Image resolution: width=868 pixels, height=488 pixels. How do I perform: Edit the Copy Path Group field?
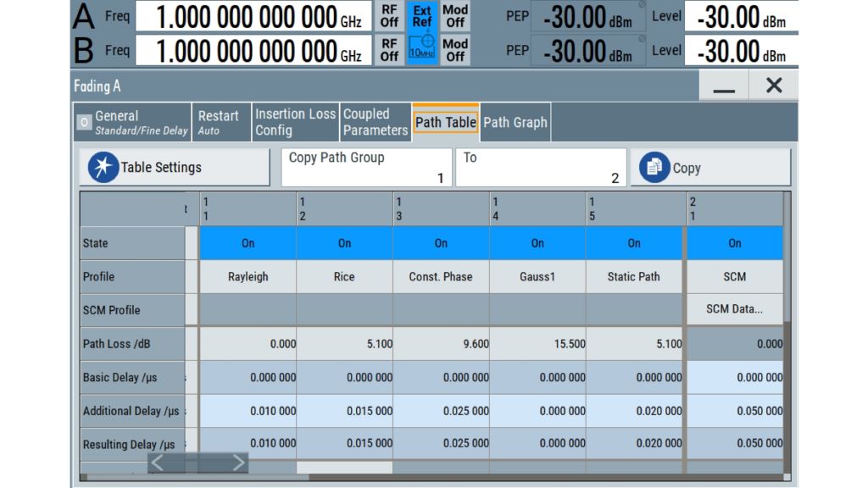point(366,168)
